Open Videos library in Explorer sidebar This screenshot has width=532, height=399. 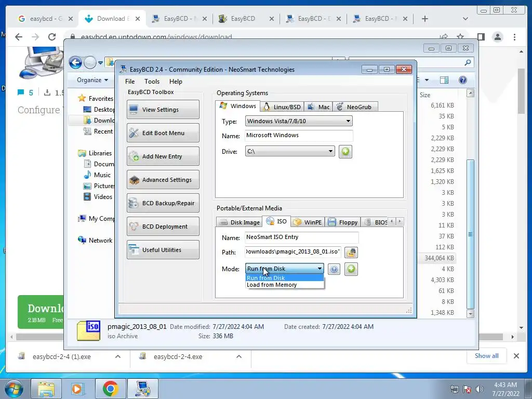pyautogui.click(x=103, y=196)
